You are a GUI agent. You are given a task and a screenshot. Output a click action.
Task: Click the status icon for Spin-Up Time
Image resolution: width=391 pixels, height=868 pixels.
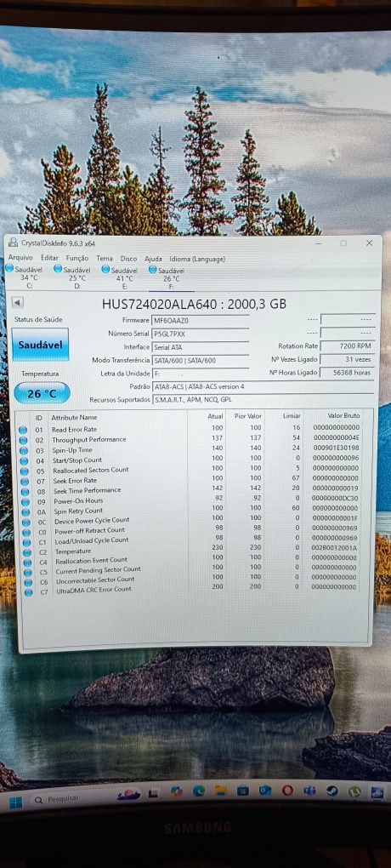click(23, 451)
